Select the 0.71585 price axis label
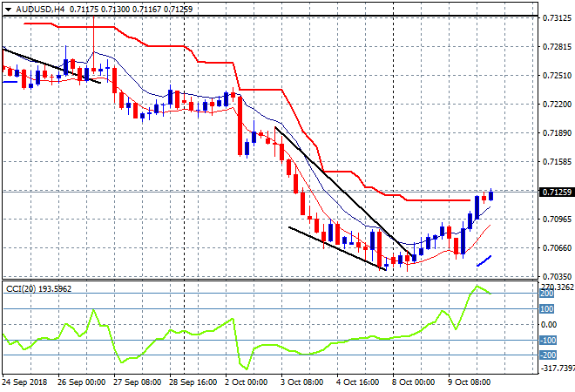 pos(556,162)
